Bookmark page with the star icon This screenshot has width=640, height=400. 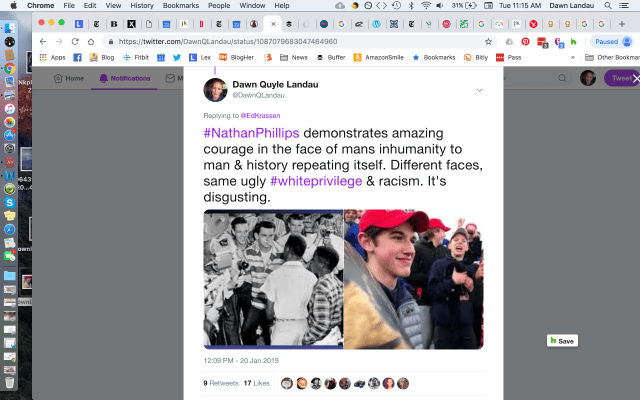(x=488, y=42)
